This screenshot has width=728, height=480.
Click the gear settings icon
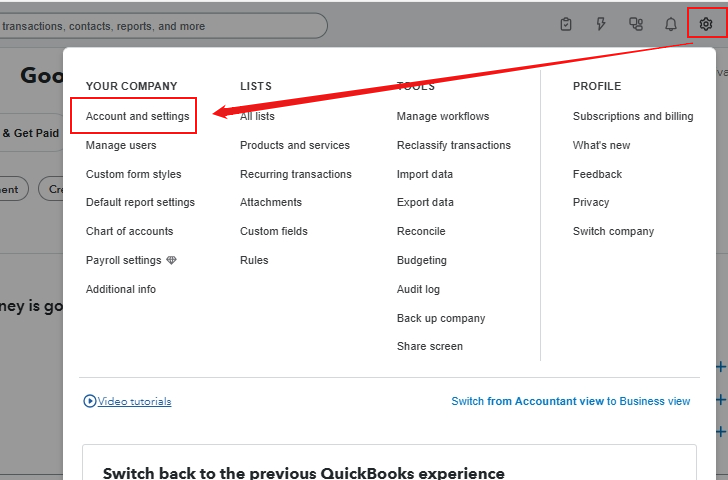point(706,24)
